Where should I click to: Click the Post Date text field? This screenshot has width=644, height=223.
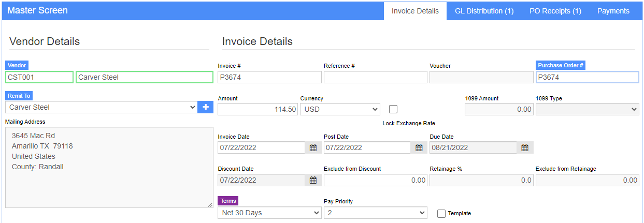click(367, 147)
